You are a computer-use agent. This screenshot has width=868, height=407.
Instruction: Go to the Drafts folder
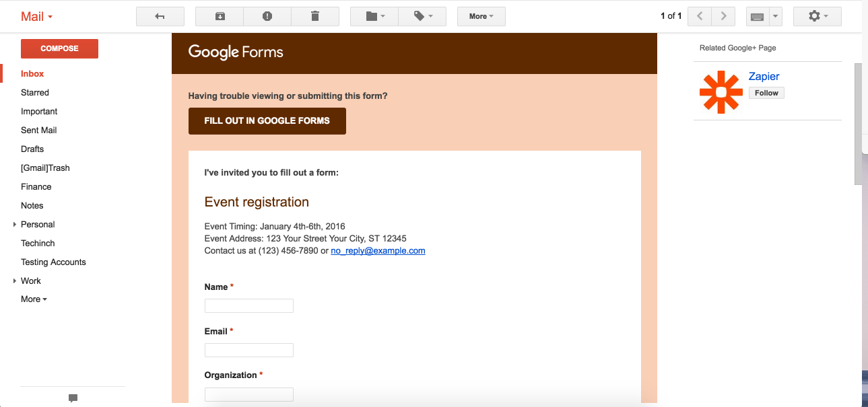32,149
